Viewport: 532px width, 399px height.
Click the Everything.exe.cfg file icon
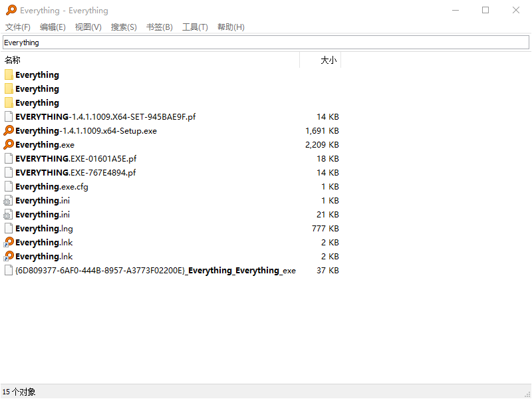(x=9, y=187)
